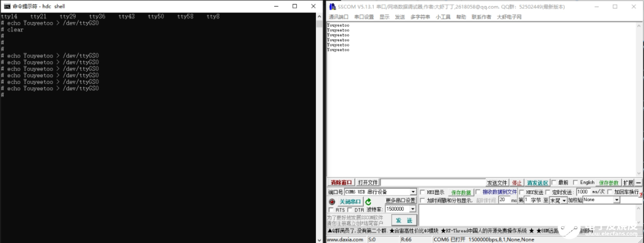The image size is (644, 243).
Task: Click the 清除窗口 clear window button
Action: 341,183
